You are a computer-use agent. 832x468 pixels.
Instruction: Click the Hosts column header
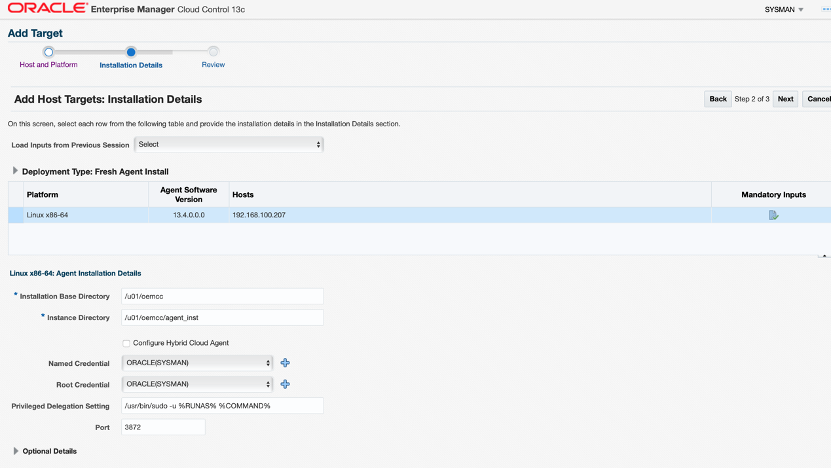click(x=470, y=195)
